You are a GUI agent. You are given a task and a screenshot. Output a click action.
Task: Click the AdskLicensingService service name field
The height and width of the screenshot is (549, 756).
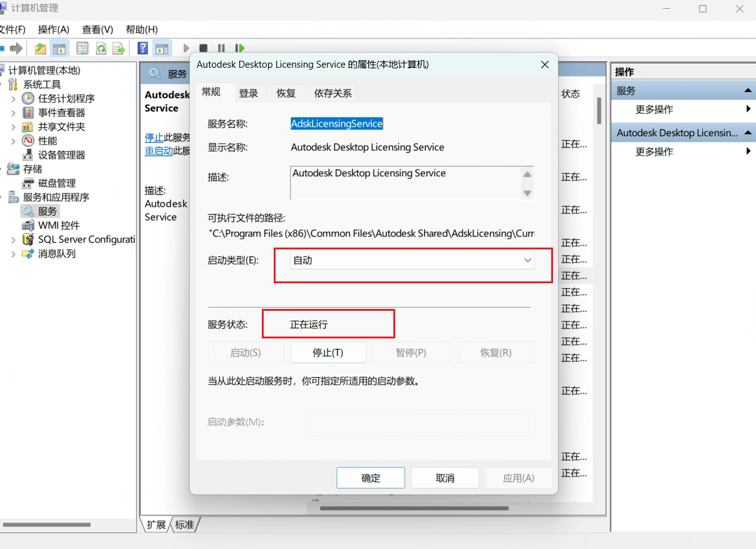[x=337, y=124]
